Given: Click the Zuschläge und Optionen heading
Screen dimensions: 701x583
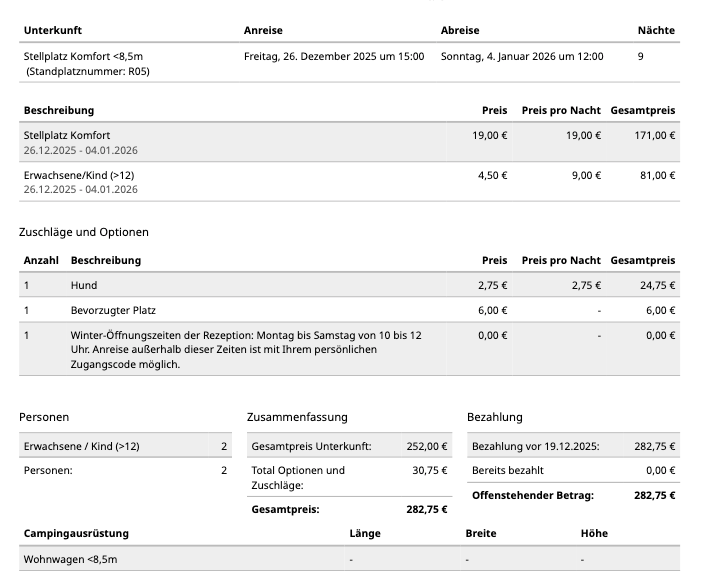Looking at the screenshot, I should click(84, 232).
